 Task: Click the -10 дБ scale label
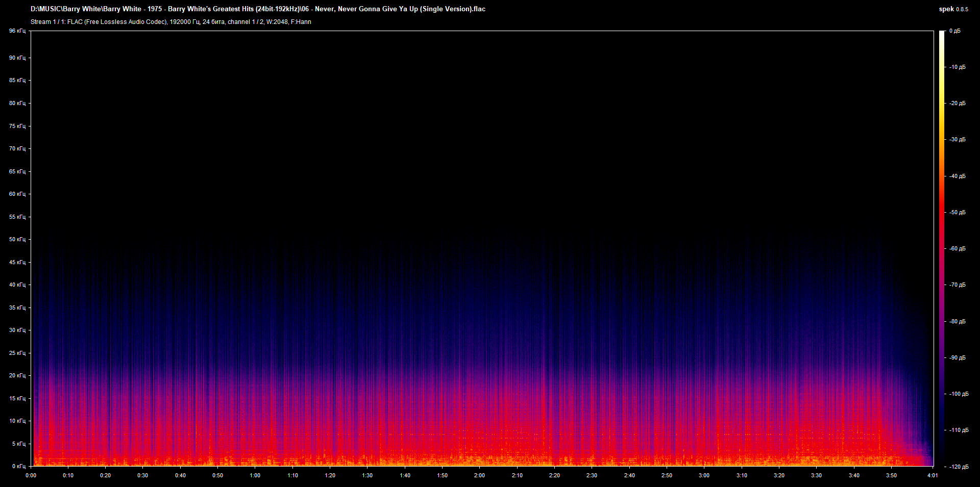pos(957,67)
